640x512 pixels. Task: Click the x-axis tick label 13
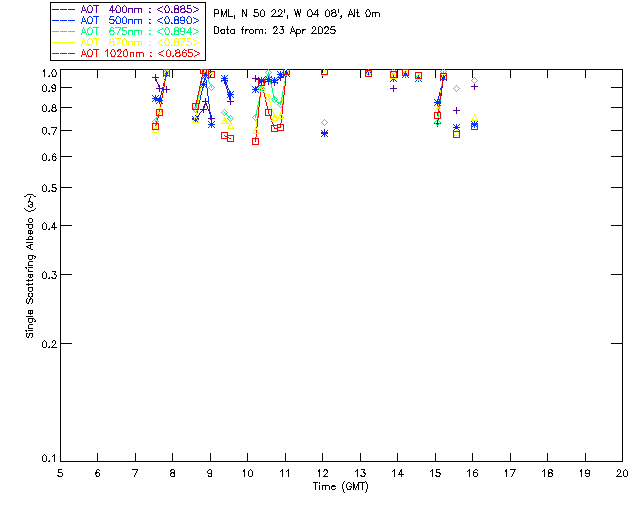pyautogui.click(x=360, y=473)
